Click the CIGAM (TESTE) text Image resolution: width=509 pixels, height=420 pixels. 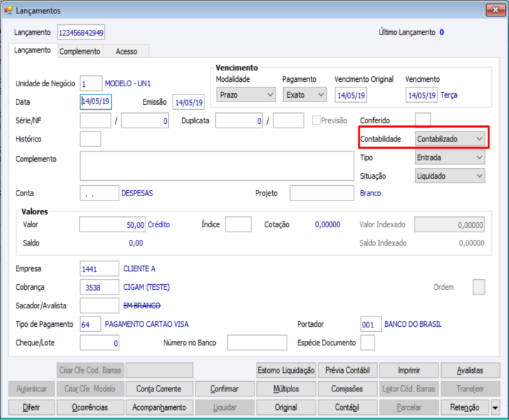pyautogui.click(x=147, y=287)
